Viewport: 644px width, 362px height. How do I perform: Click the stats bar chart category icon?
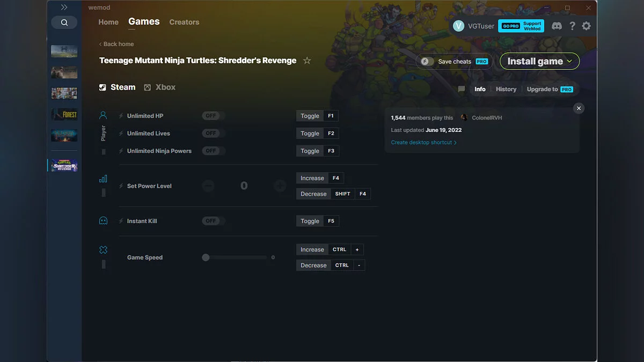(103, 179)
